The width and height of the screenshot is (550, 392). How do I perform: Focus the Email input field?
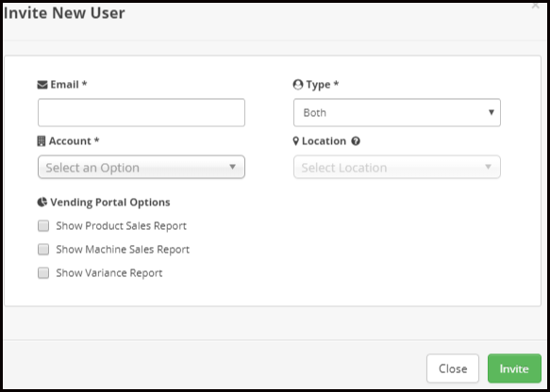pos(142,112)
